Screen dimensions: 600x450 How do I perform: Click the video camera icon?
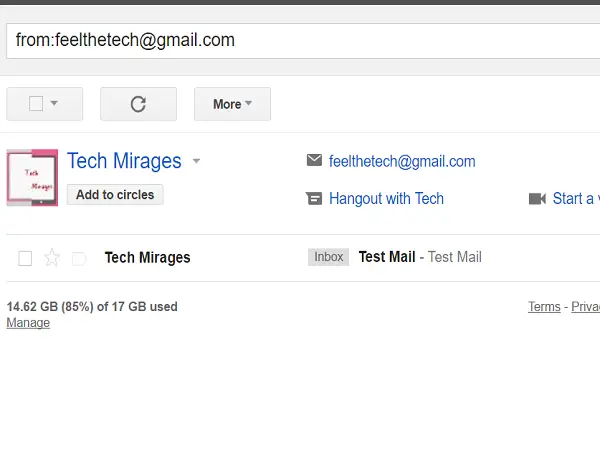tap(537, 199)
